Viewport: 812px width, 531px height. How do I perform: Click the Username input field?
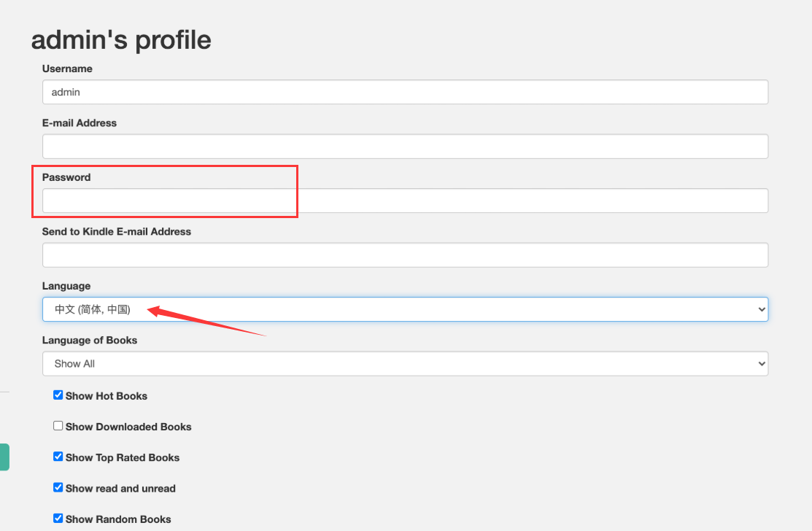tap(405, 93)
